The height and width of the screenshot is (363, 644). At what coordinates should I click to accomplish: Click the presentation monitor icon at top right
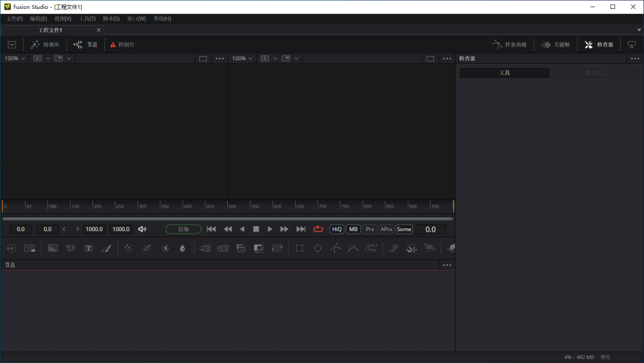[x=631, y=44]
